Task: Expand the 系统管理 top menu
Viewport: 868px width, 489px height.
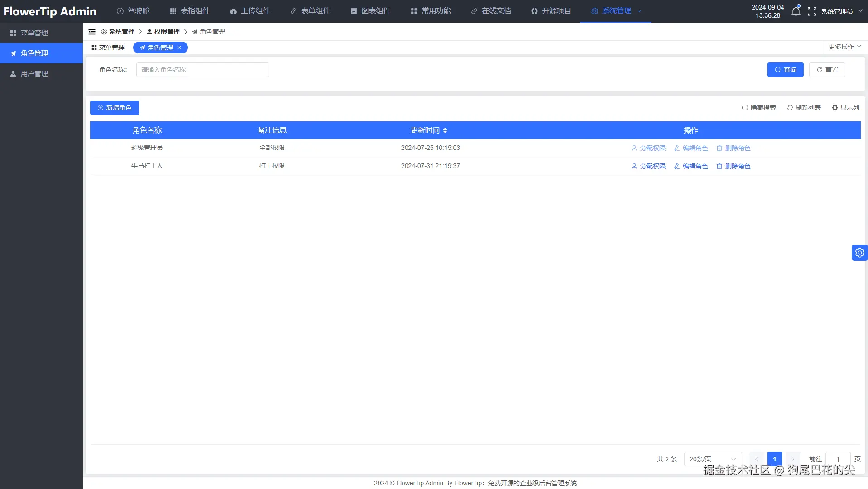Action: (616, 11)
